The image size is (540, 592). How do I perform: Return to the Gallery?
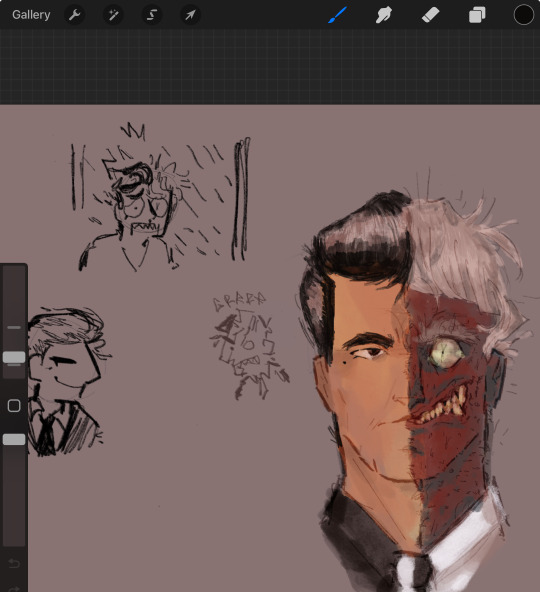[31, 15]
